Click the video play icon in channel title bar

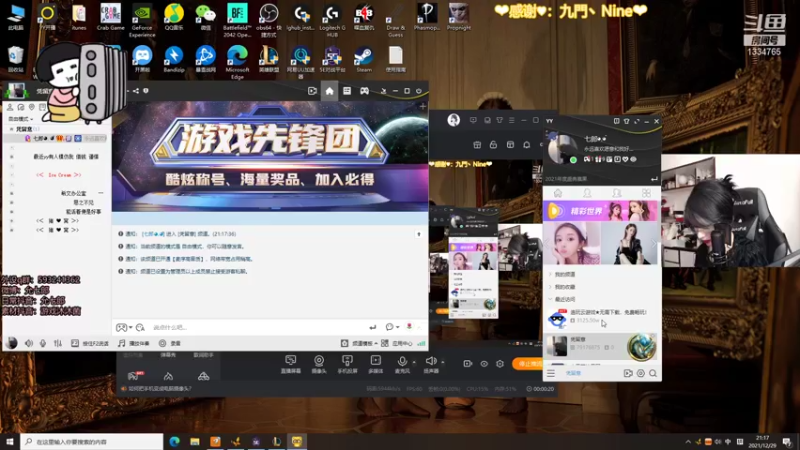312,91
